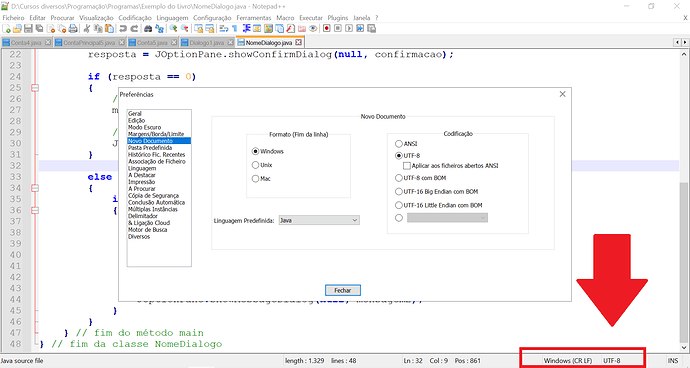Choose UTF-8 com BOM encoding option
This screenshot has width=690, height=368.
tap(399, 178)
